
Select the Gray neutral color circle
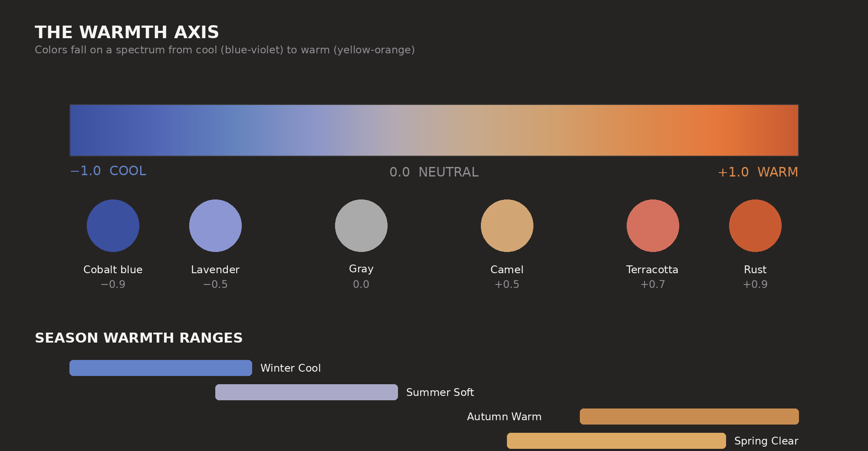coord(361,225)
